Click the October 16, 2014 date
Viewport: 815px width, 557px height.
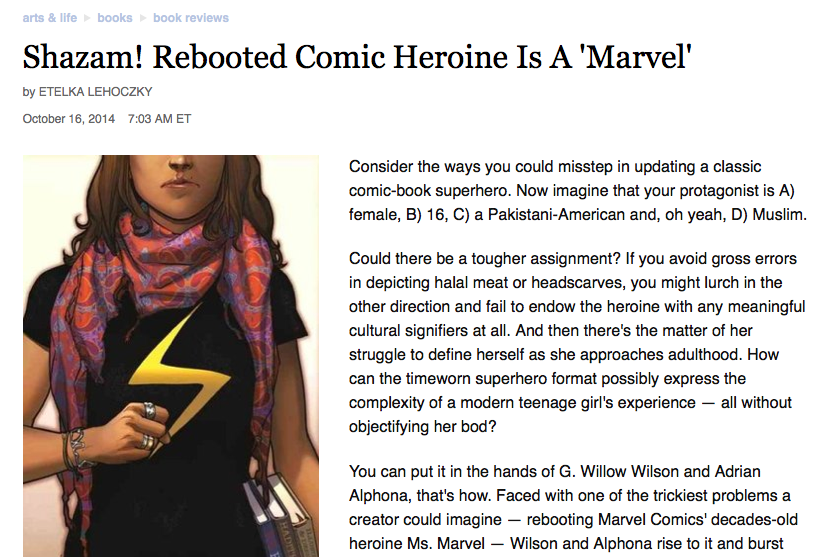(x=69, y=119)
